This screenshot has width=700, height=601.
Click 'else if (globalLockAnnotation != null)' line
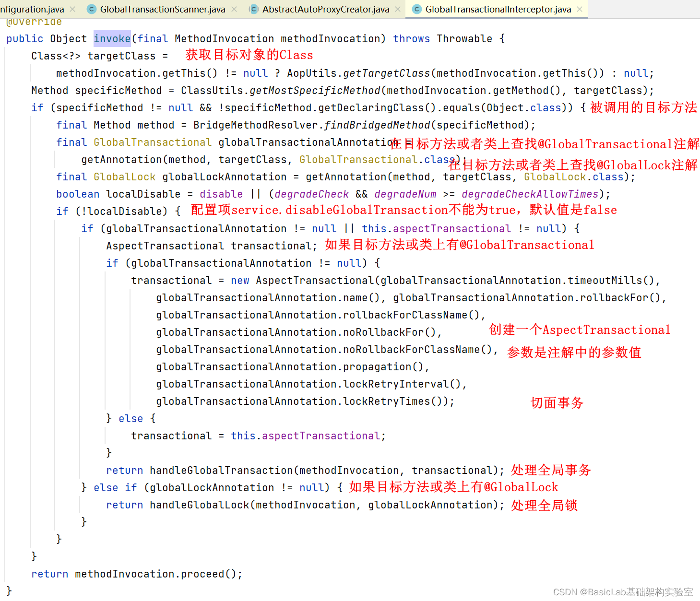(x=212, y=488)
